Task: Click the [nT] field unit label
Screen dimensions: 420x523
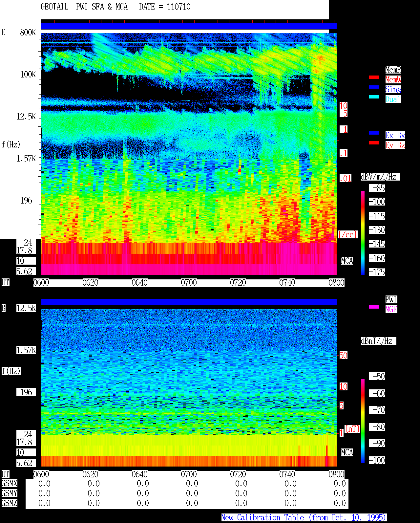Action: pos(352,429)
